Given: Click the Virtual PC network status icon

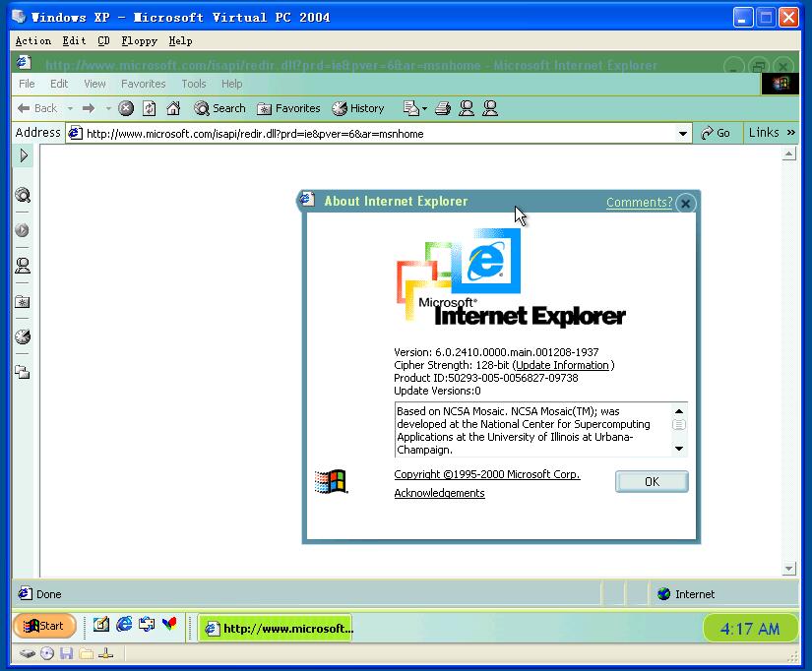Looking at the screenshot, I should (x=105, y=654).
